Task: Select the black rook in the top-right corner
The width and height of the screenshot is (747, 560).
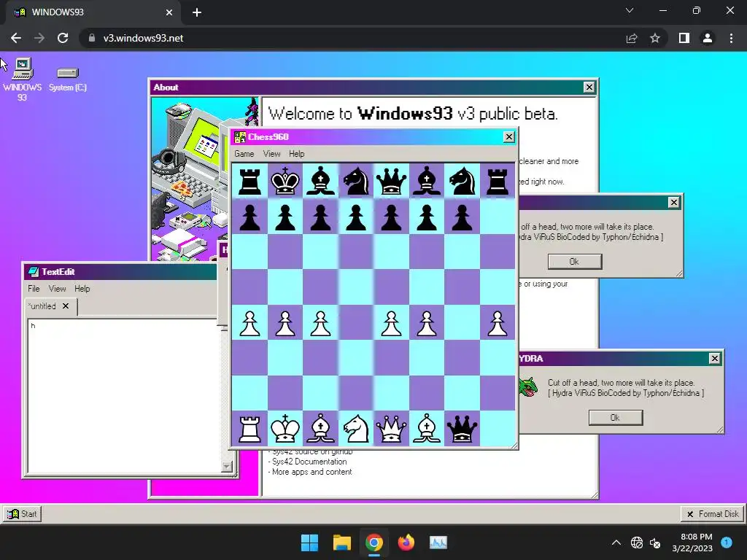Action: point(498,182)
